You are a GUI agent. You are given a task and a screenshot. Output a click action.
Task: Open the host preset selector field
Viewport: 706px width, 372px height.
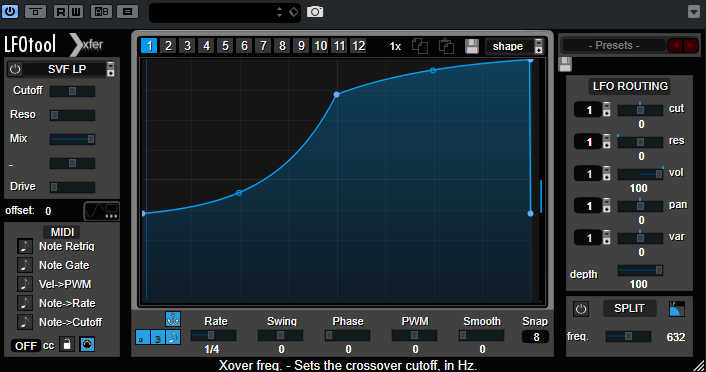(225, 12)
